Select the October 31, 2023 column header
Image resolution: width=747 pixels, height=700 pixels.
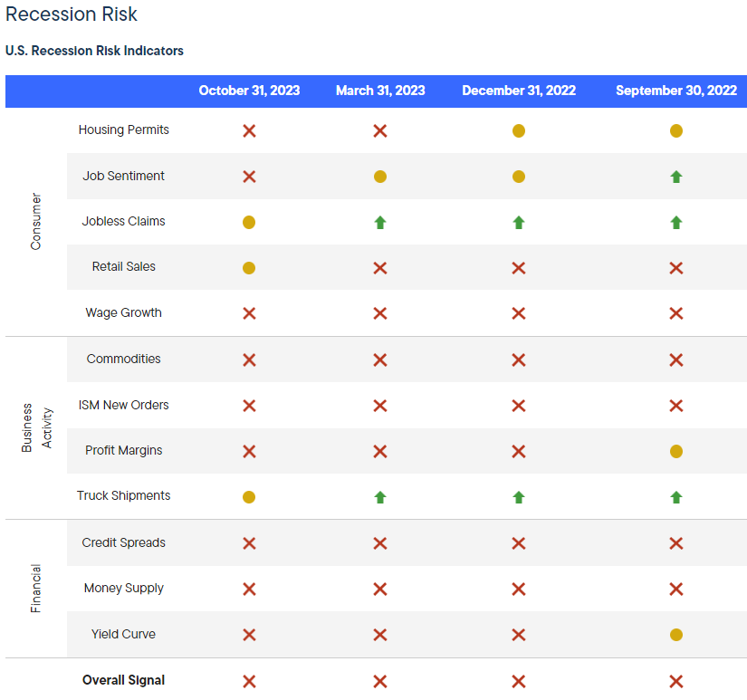[249, 91]
